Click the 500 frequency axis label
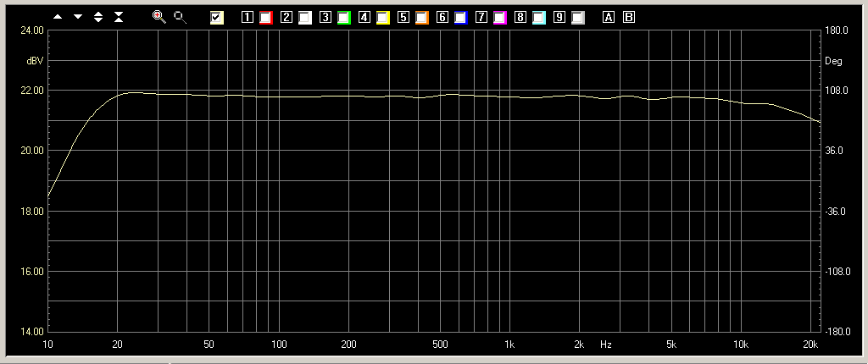This screenshot has height=364, width=868. [x=440, y=345]
